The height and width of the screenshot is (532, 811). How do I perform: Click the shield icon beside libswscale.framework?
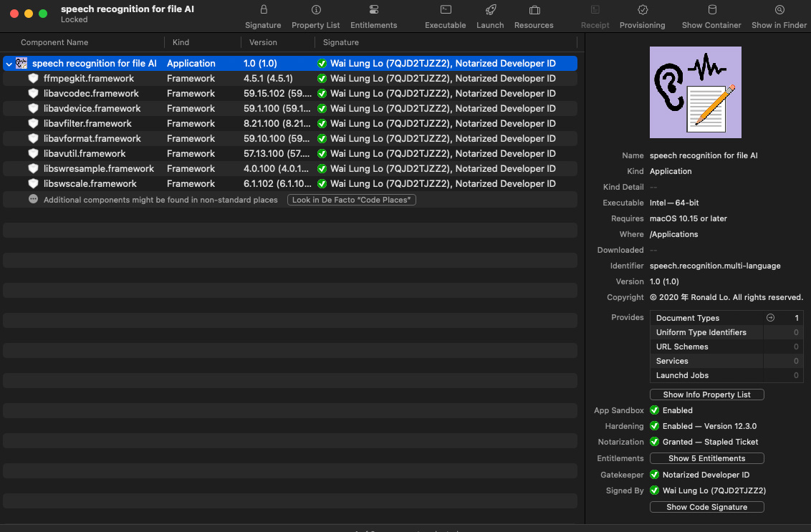tap(33, 183)
